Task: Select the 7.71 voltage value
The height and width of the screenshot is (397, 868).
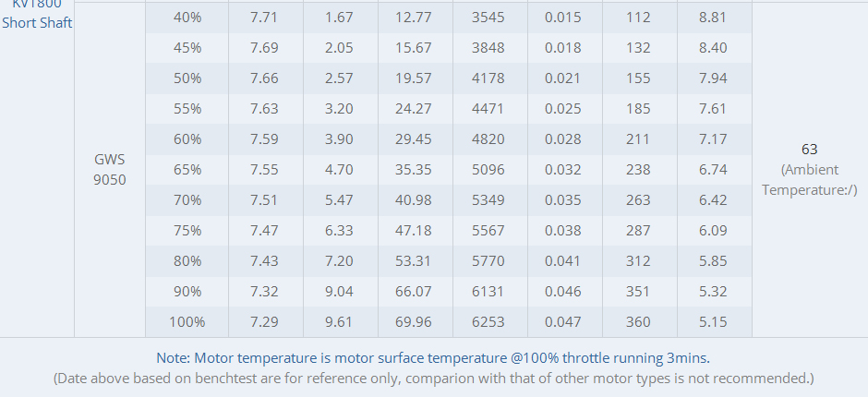Action: pos(264,18)
